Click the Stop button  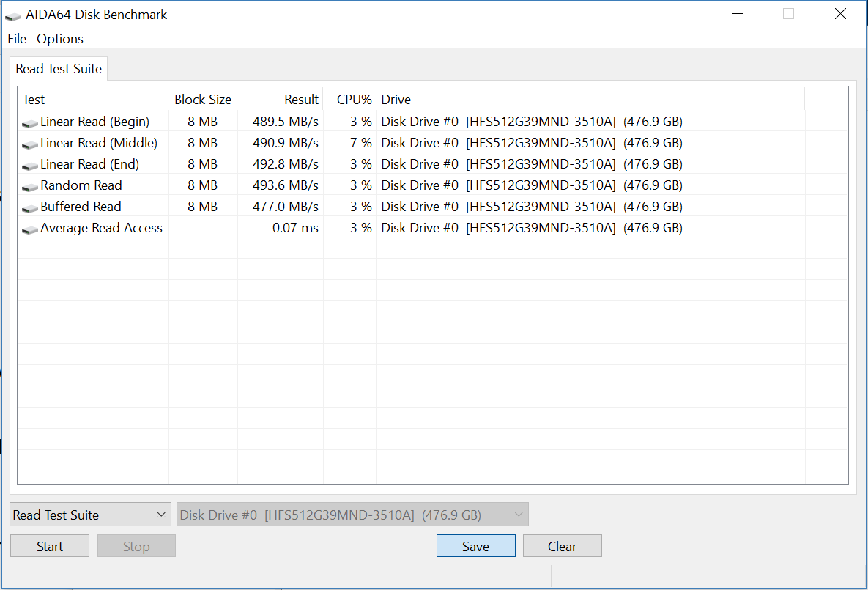click(136, 546)
